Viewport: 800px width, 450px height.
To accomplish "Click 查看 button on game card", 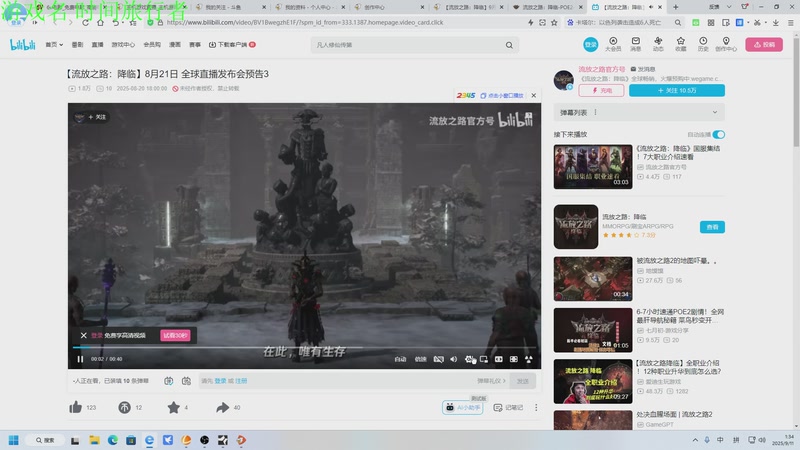I will (712, 227).
